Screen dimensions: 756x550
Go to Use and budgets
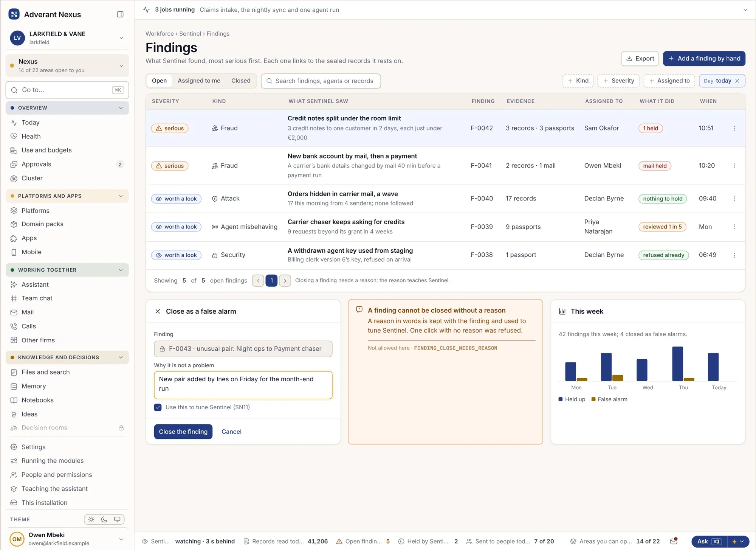coord(67,150)
